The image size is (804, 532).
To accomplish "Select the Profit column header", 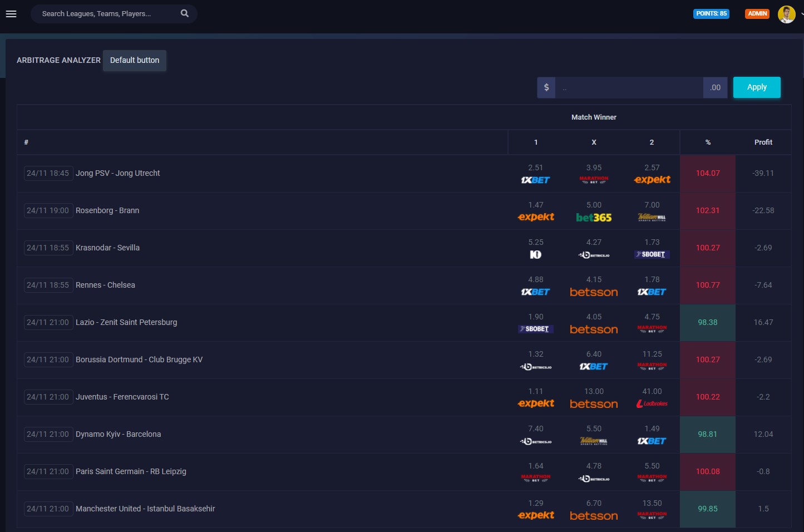I will (x=763, y=142).
